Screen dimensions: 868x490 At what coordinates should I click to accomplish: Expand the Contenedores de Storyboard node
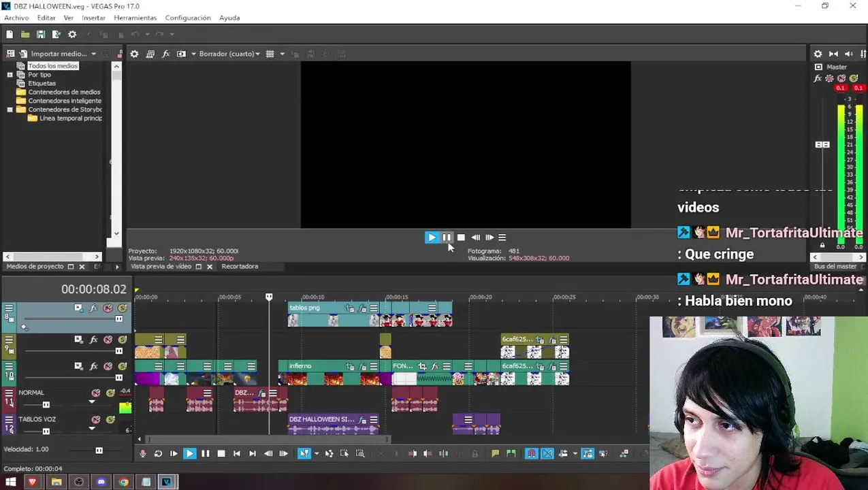point(10,110)
